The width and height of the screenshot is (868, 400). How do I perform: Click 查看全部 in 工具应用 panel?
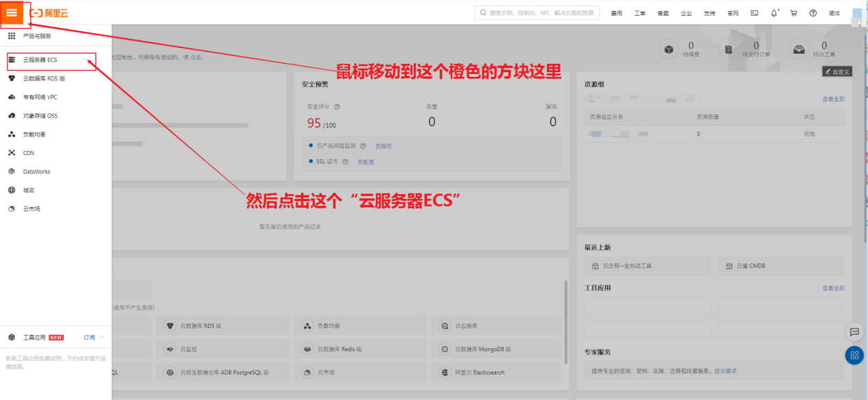[x=834, y=288]
